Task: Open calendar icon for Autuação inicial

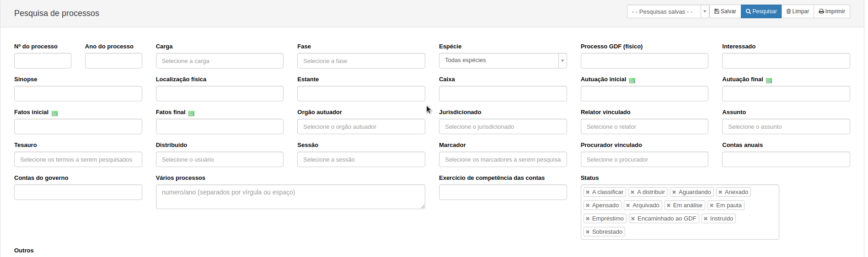Action: [x=632, y=80]
